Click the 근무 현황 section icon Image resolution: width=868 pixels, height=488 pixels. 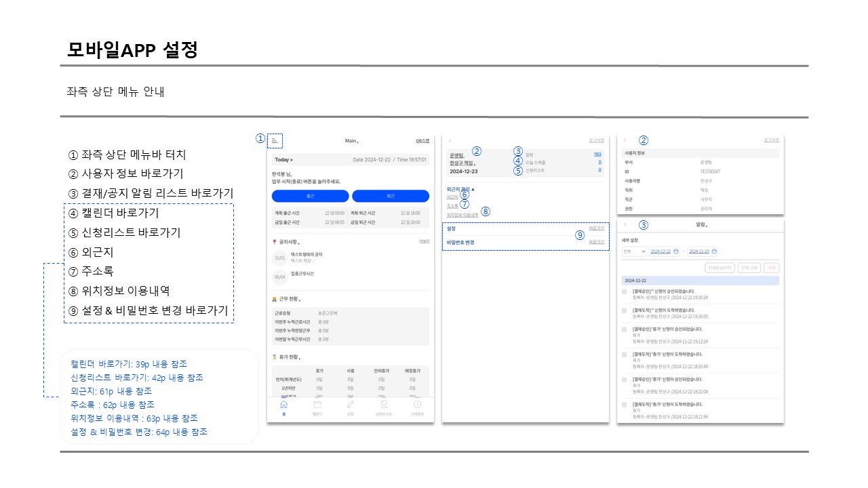273,298
